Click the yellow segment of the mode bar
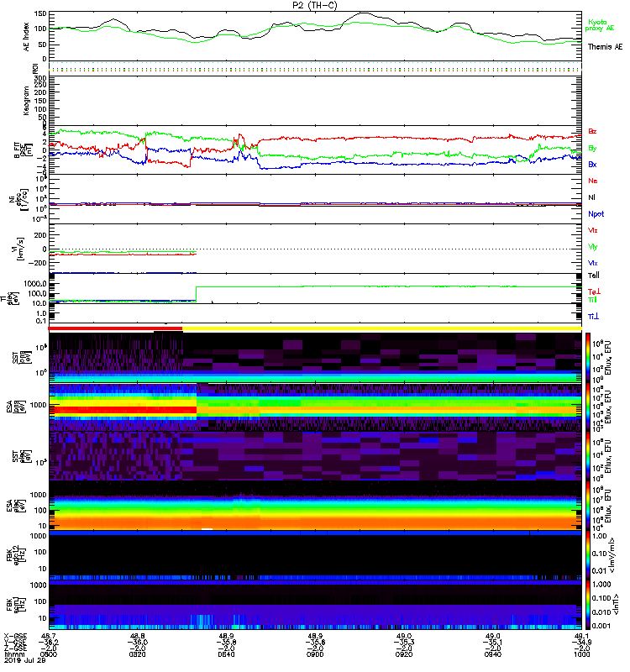Screen dimensions: 630x672 coord(382,328)
